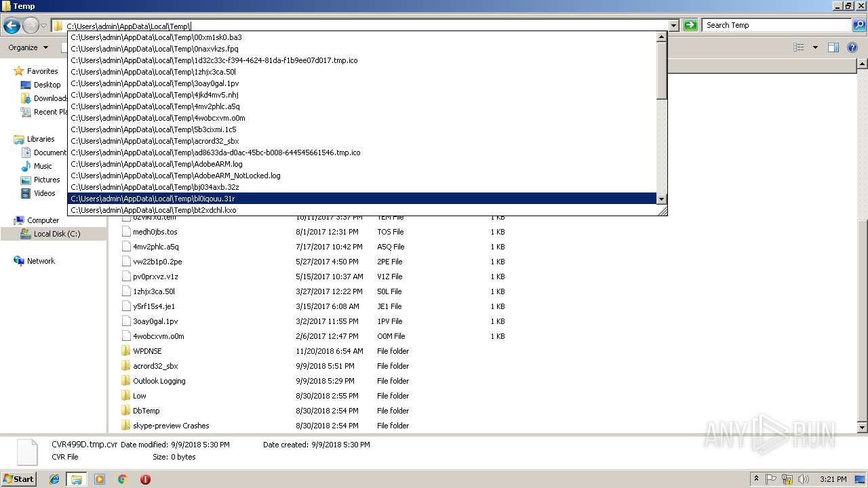Select suggestion 5b3cixmi.1c5

click(362, 129)
